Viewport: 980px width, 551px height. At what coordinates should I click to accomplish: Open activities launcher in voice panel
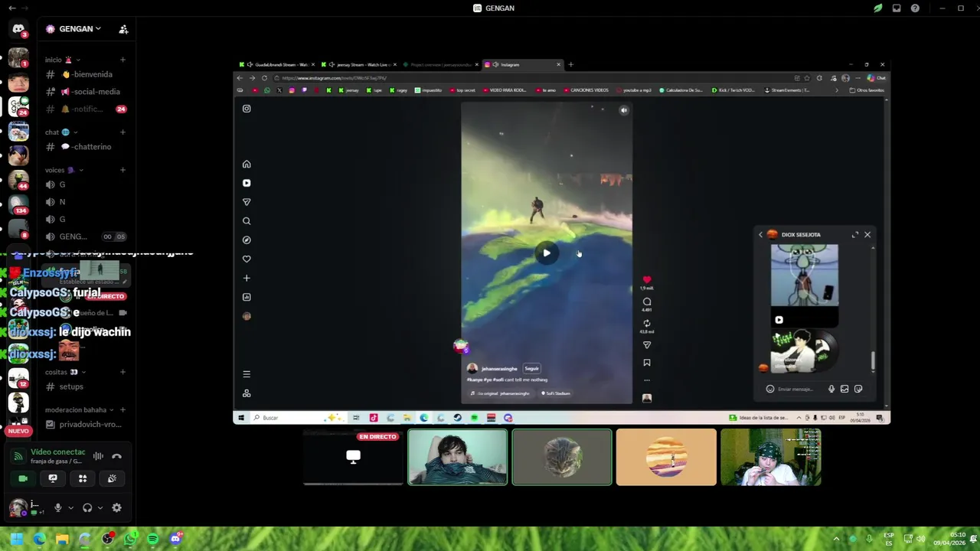coord(83,478)
